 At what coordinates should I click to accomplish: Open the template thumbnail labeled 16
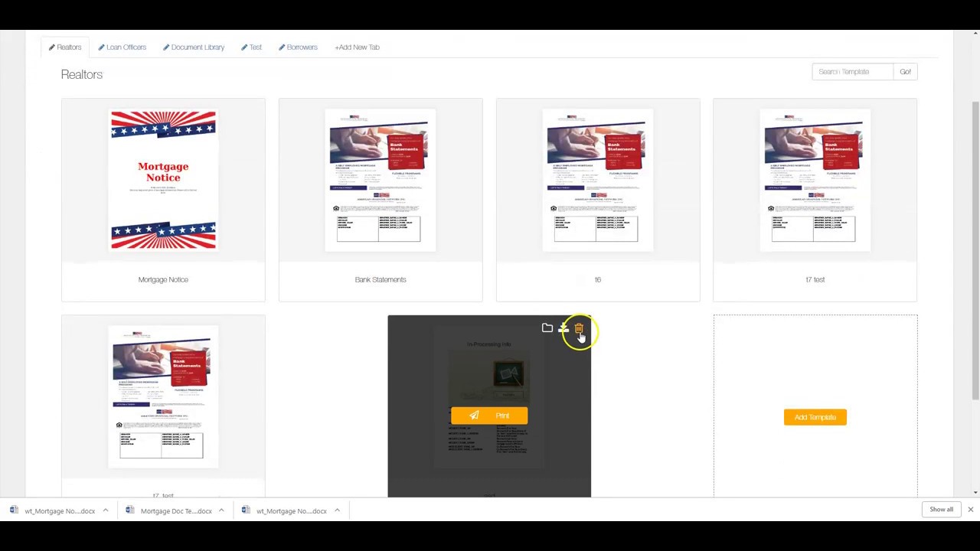click(598, 180)
